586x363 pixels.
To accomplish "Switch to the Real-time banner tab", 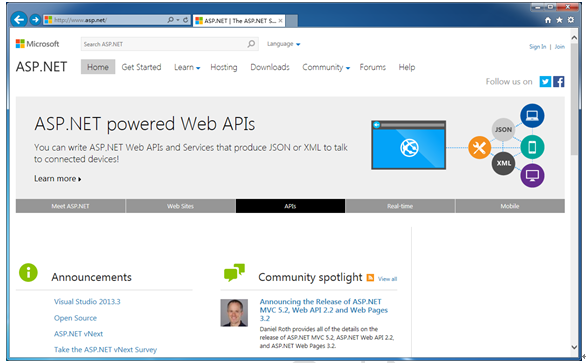I will (x=400, y=206).
